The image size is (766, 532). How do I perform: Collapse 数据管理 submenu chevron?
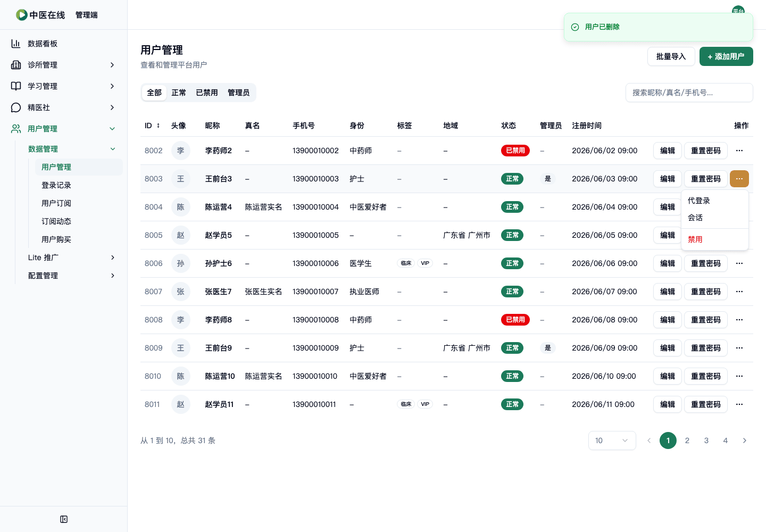click(113, 149)
